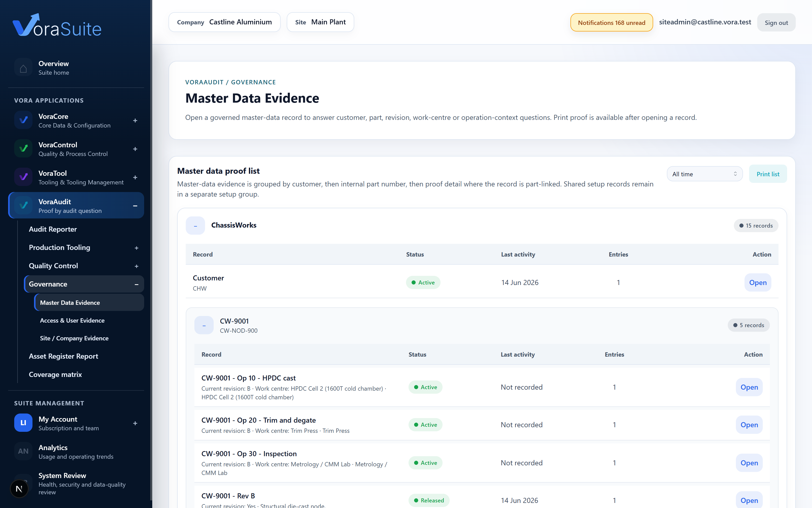Open Analytics usage and trends
Viewport: 812px width, 508px height.
point(76,452)
